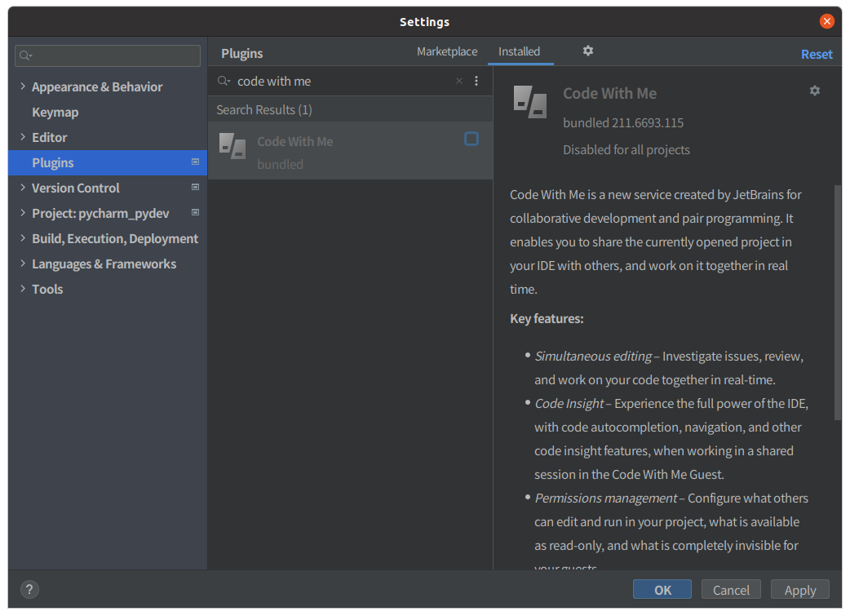The height and width of the screenshot is (616, 850).
Task: Expand Build, Execution, Deployment section
Action: (x=23, y=238)
